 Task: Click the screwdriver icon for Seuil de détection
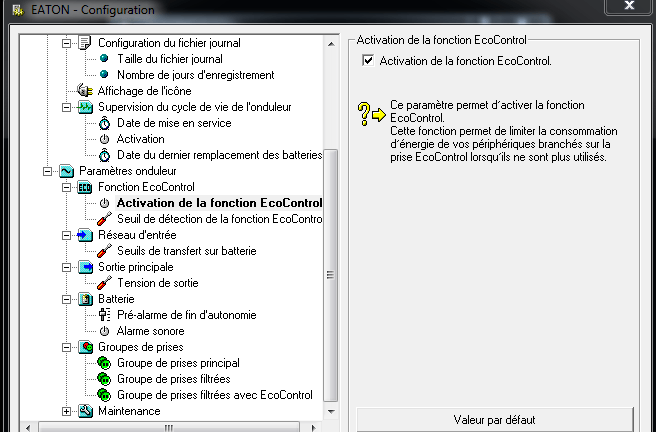pos(104,219)
